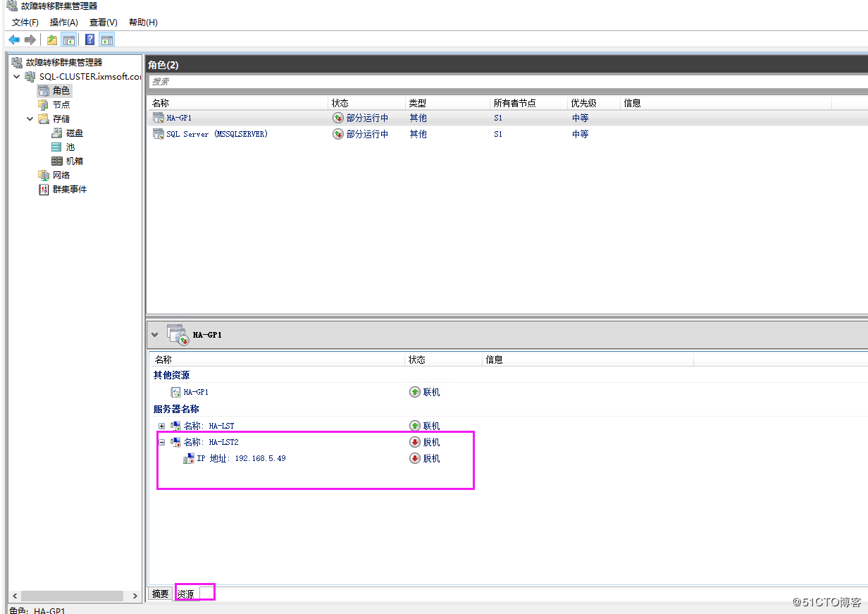Toggle the console tree show/hide toolbar icon
868x614 pixels.
pos(68,39)
